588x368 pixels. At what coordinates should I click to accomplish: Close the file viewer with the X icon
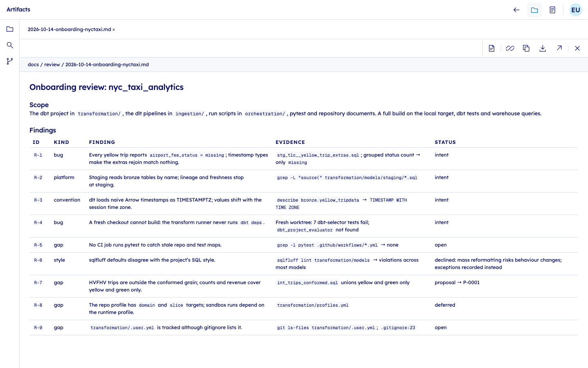(x=577, y=48)
